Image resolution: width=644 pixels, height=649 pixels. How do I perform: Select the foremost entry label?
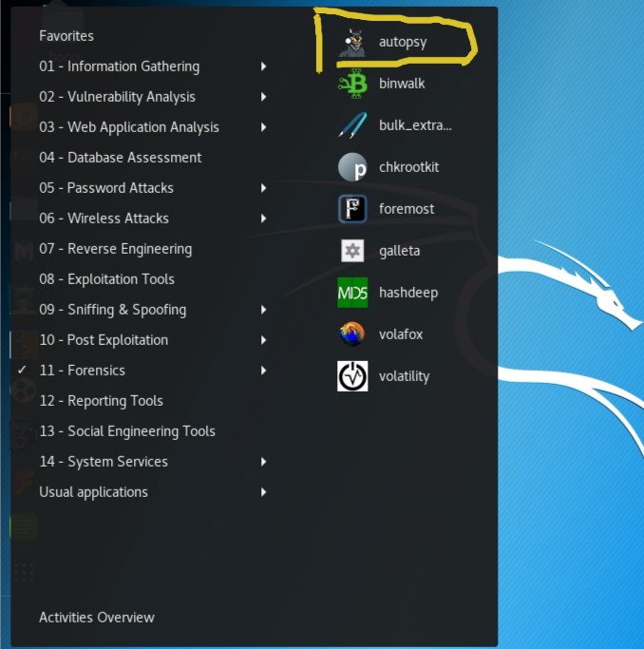407,209
